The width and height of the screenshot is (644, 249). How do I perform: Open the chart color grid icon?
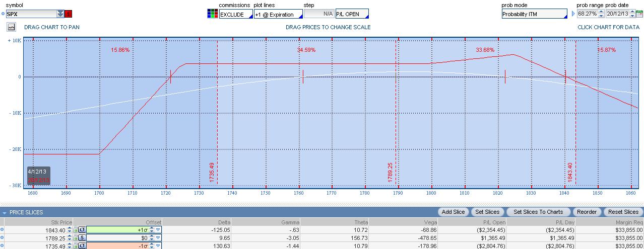213,14
